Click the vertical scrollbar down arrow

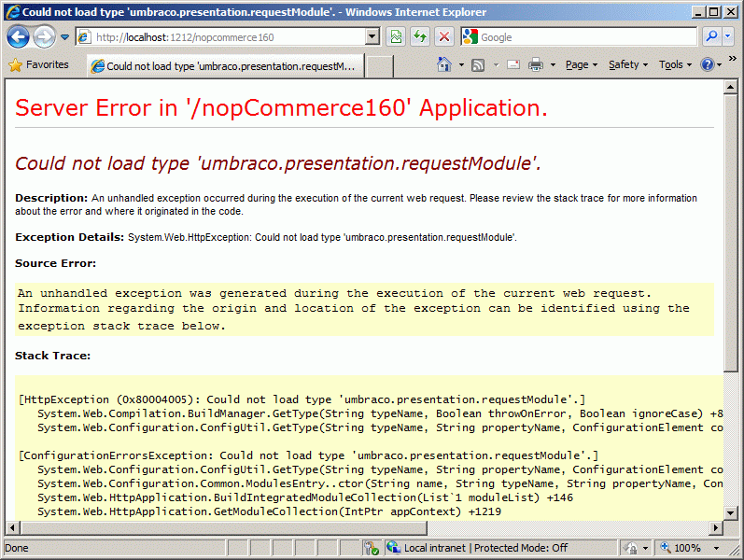click(x=730, y=513)
